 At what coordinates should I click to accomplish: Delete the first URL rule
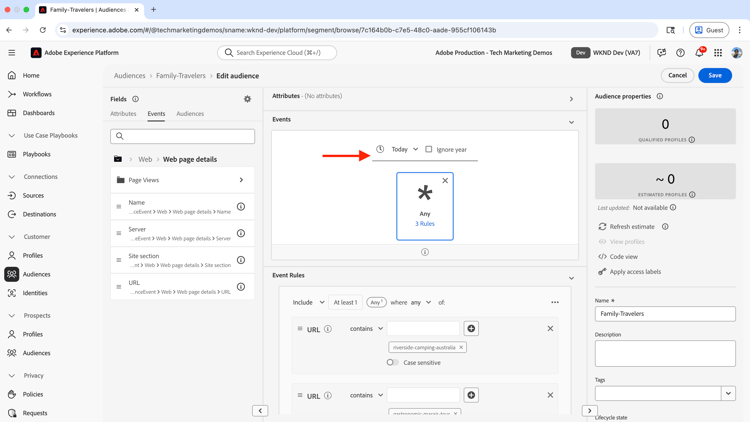[x=550, y=328]
